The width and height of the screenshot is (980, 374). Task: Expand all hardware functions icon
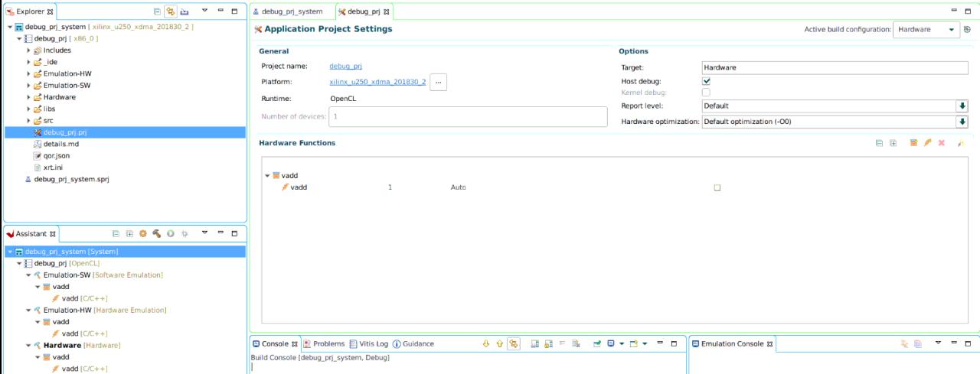coord(893,143)
